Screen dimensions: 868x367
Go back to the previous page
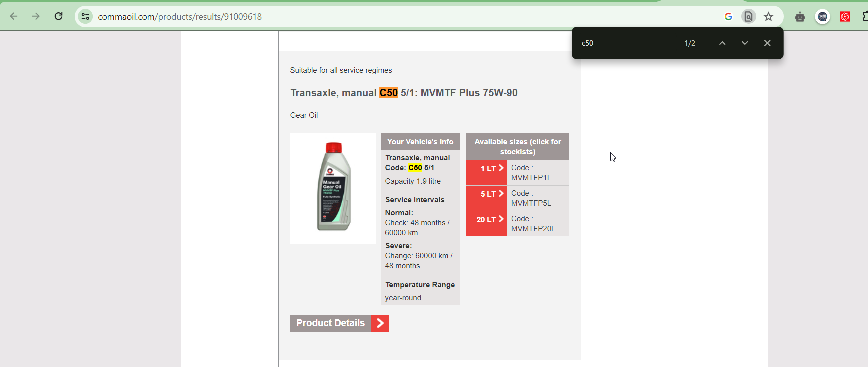click(x=14, y=16)
